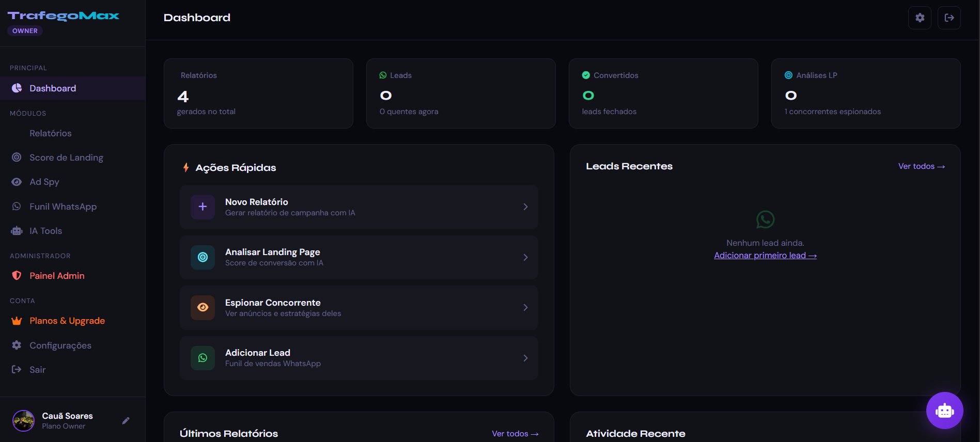Click the Score de Landing target icon

[x=17, y=157]
